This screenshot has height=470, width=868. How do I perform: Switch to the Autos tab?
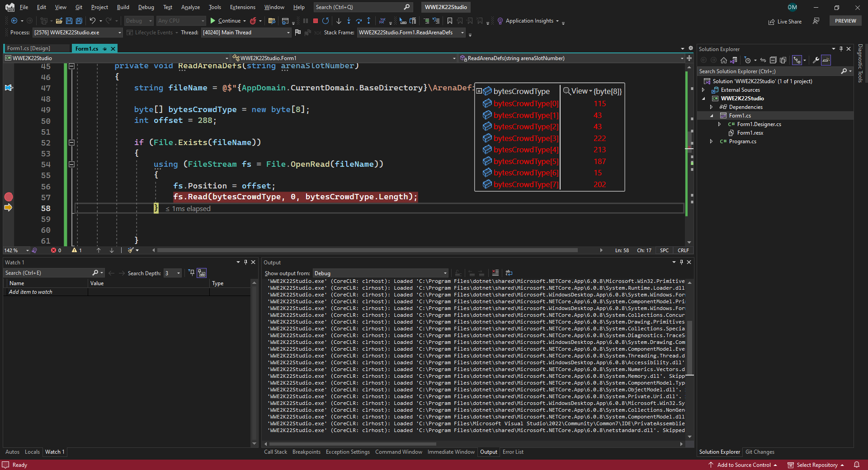12,452
